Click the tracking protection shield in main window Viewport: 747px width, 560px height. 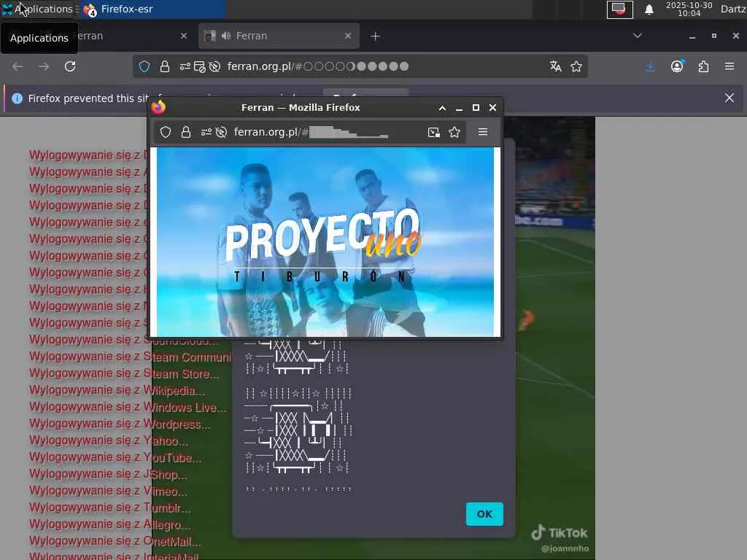click(x=144, y=66)
